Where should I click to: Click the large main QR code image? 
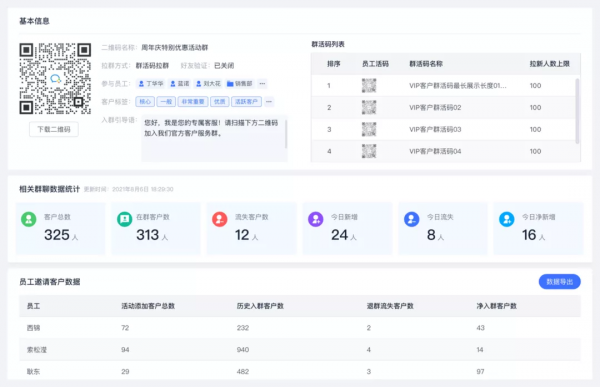tap(55, 78)
